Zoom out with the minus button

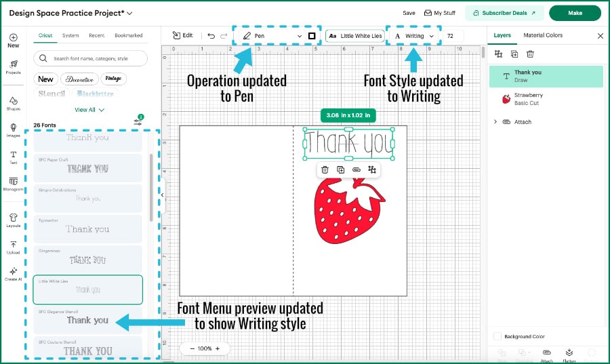[192, 348]
